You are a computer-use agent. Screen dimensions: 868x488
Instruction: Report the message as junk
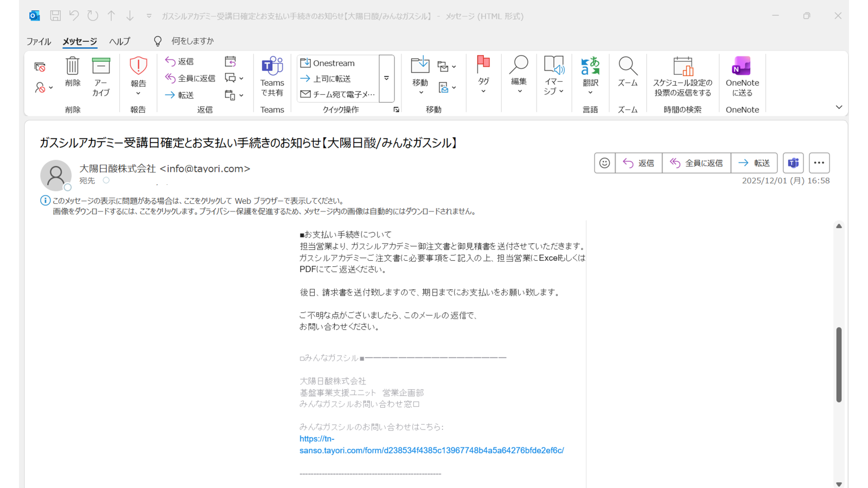tap(138, 76)
